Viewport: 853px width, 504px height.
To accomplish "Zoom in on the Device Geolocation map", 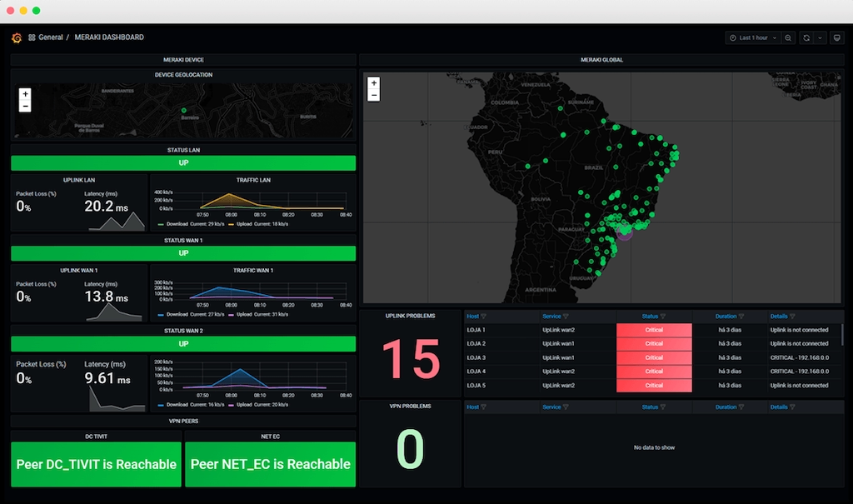I will pyautogui.click(x=25, y=94).
